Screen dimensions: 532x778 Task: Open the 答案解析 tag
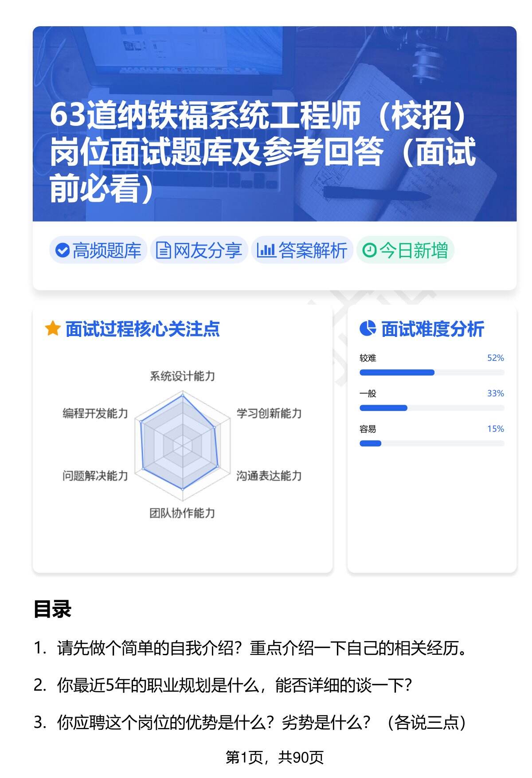302,250
